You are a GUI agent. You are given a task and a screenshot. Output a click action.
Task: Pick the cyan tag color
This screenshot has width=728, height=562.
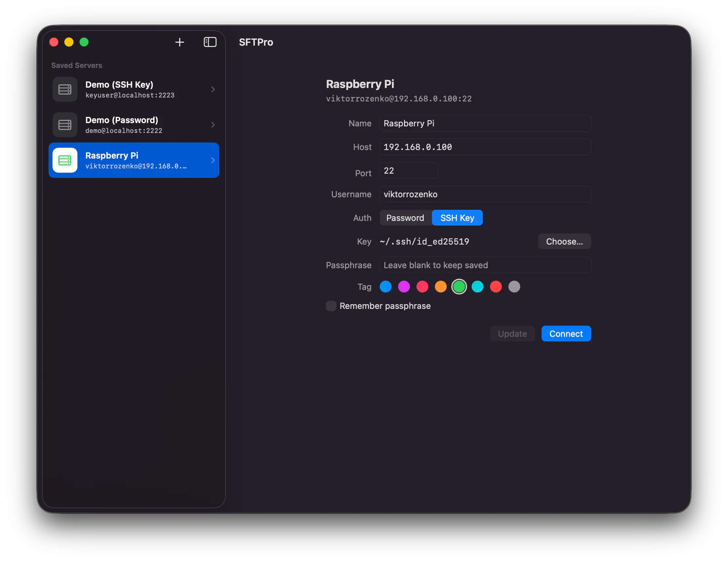click(477, 287)
